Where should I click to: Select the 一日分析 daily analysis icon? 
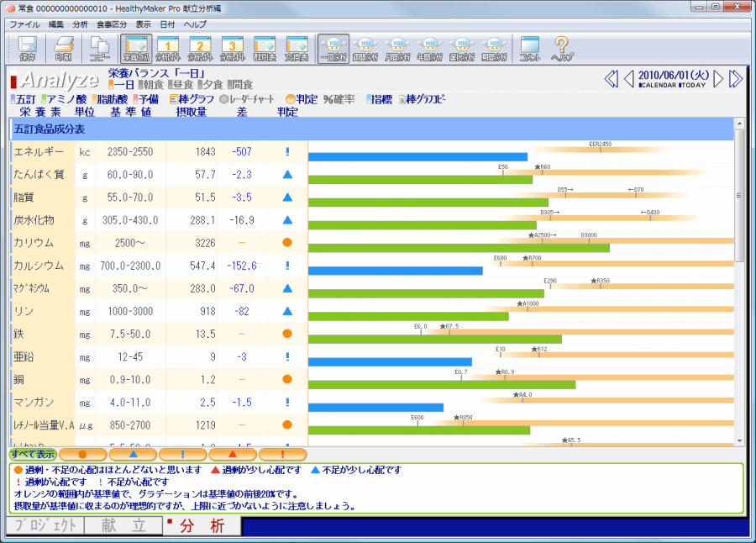(333, 49)
